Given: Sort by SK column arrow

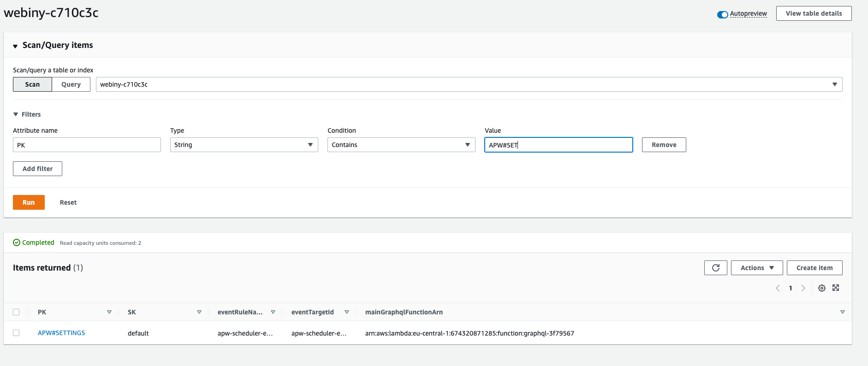Looking at the screenshot, I should click(199, 312).
